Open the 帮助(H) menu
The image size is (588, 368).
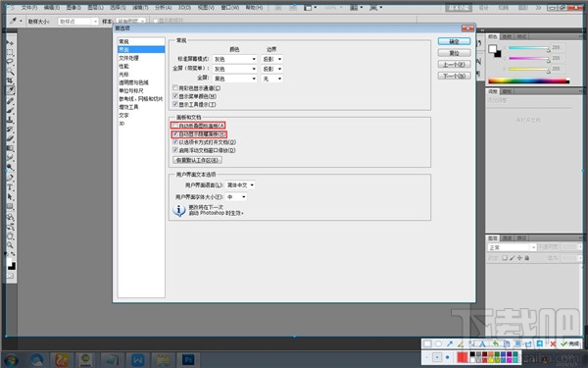[254, 7]
